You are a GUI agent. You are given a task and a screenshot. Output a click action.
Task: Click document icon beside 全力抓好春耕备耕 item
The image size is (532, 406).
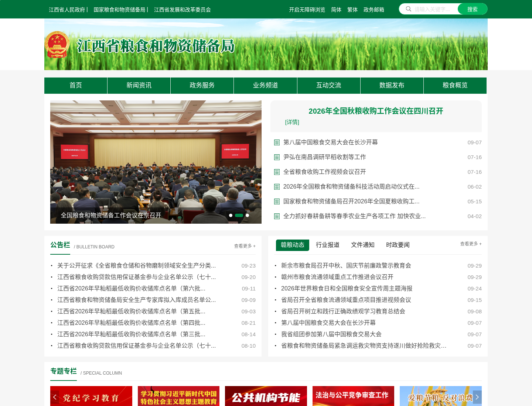pyautogui.click(x=277, y=216)
